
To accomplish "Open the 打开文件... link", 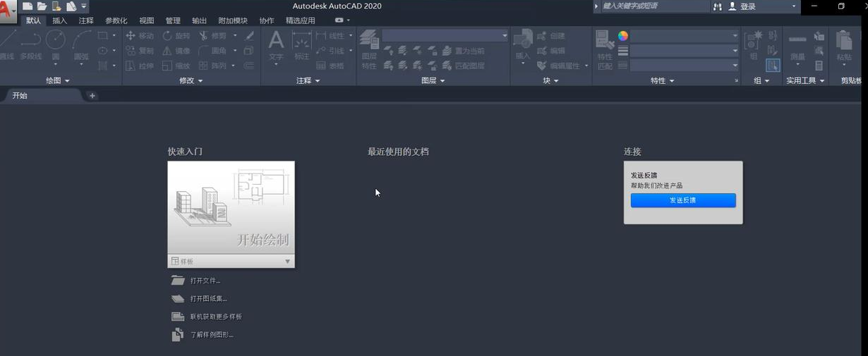I will 196,281.
